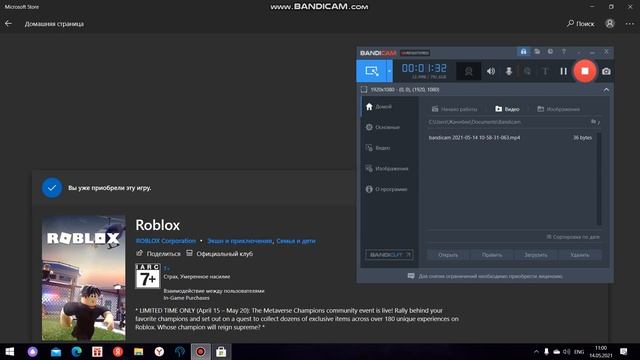Viewport: 640px width, 360px height.
Task: Toggle mouse cursor effects icon in Bandicam
Action: coord(527,71)
